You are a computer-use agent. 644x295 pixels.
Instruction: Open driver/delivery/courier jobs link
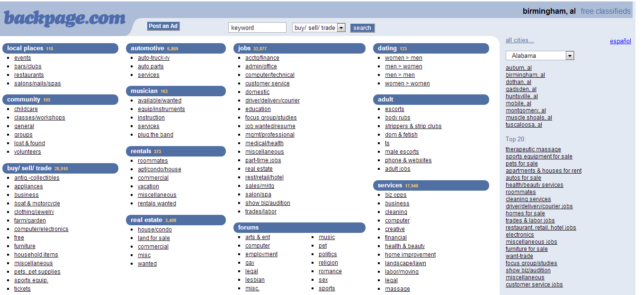coord(272,101)
